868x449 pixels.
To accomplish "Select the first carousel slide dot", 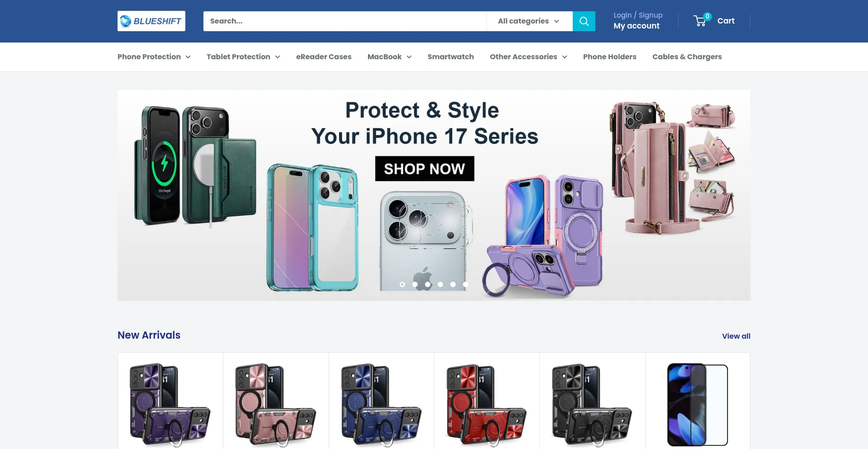I will coord(402,284).
